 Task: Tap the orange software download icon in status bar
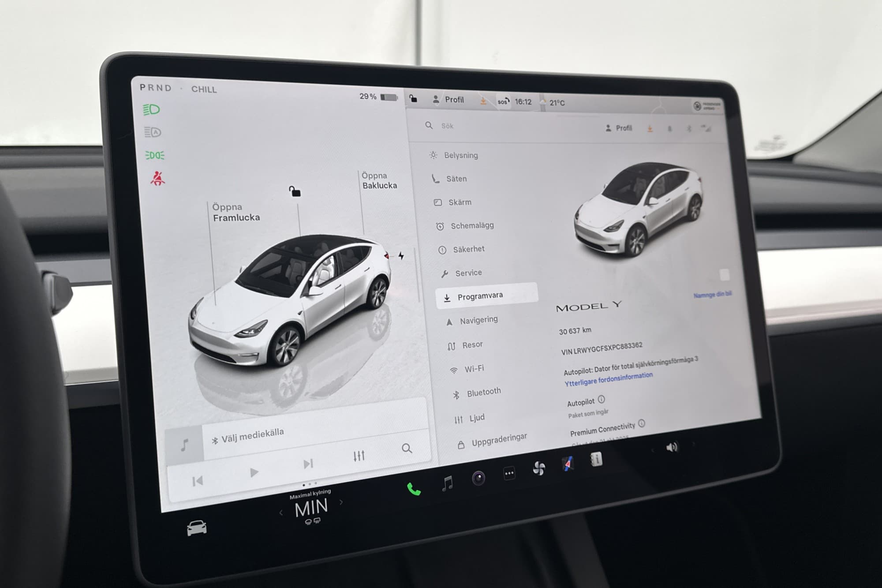[x=483, y=101]
